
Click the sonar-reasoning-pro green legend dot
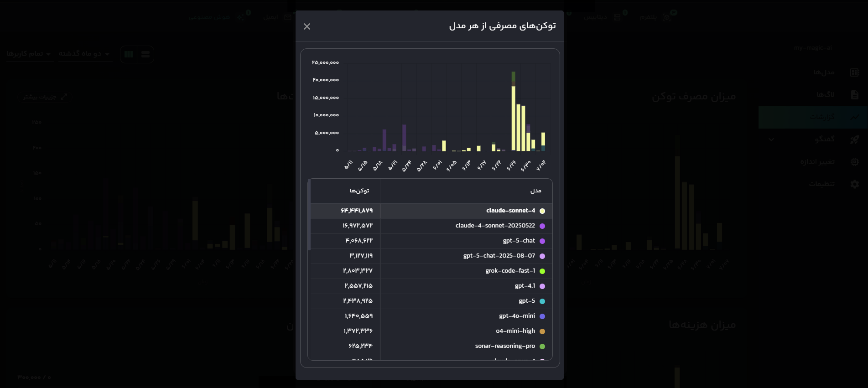click(x=542, y=347)
